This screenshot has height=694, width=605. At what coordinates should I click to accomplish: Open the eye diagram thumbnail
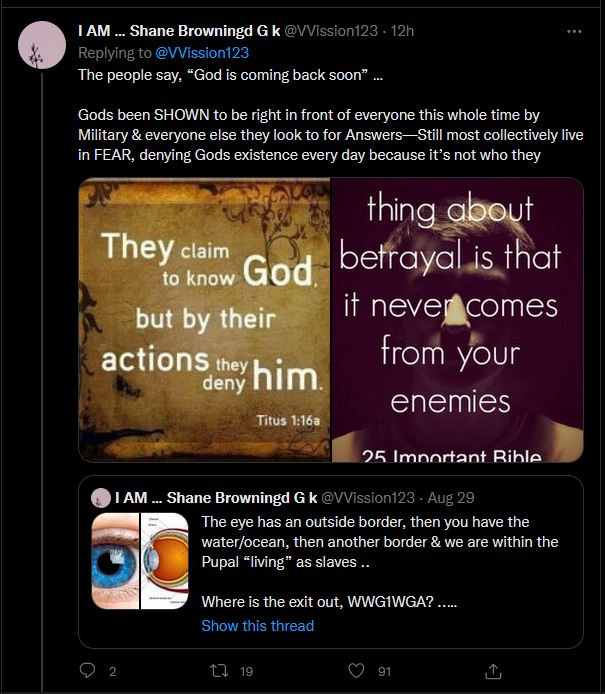[140, 561]
